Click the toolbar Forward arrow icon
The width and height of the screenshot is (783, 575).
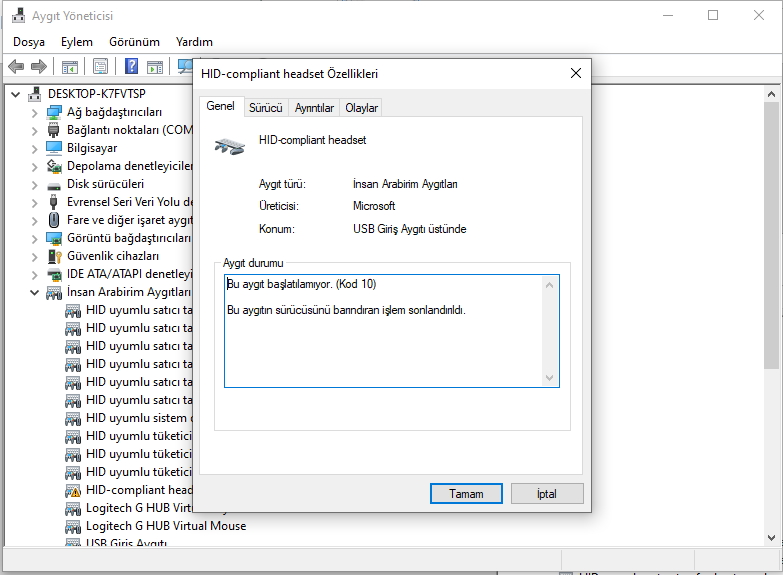(x=39, y=67)
